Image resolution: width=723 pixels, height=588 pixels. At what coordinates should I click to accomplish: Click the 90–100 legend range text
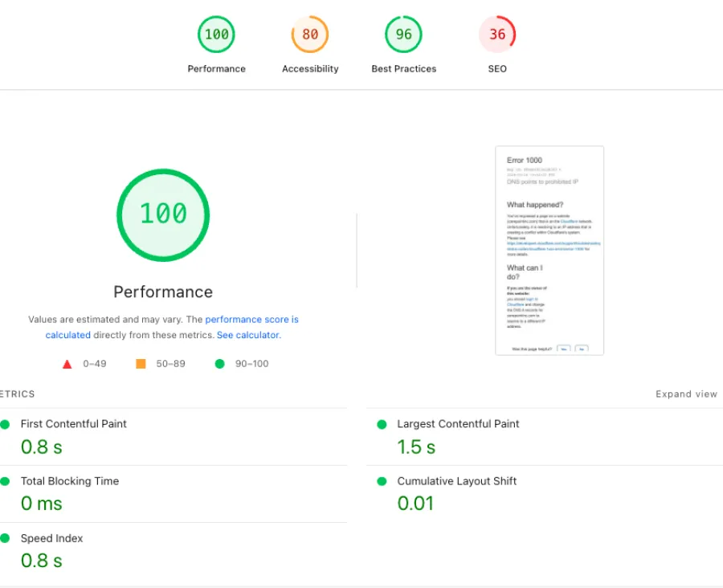click(251, 364)
